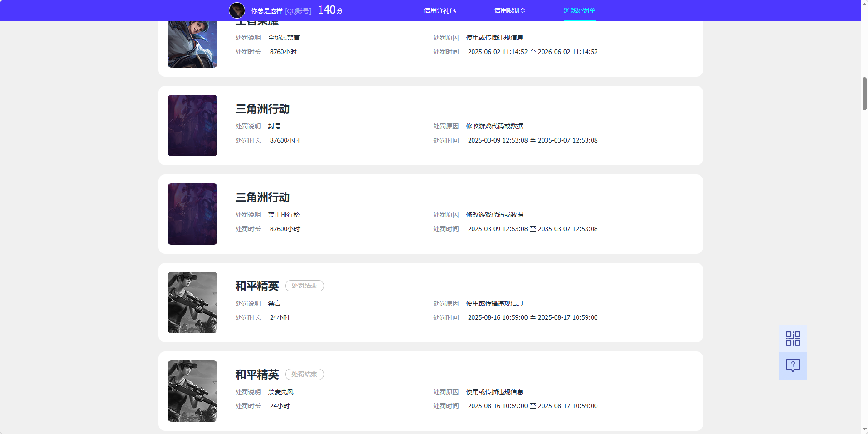Switch to the 信用分礼包 tab
Viewport: 868px width, 434px height.
pos(439,10)
